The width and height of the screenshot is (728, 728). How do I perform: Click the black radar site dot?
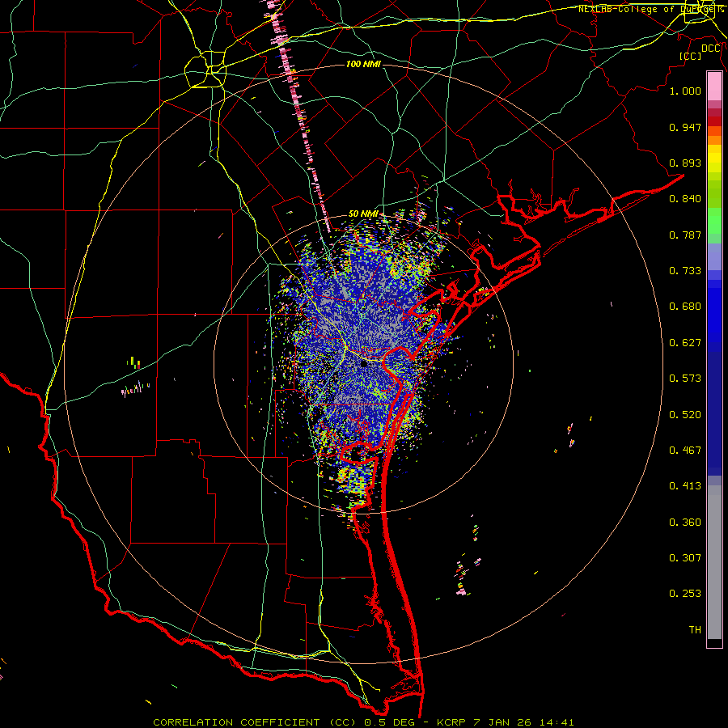click(x=364, y=364)
